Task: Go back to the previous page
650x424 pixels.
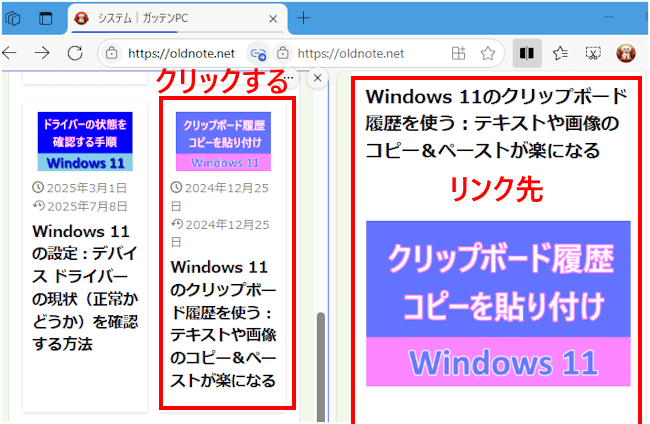Action: pos(9,53)
